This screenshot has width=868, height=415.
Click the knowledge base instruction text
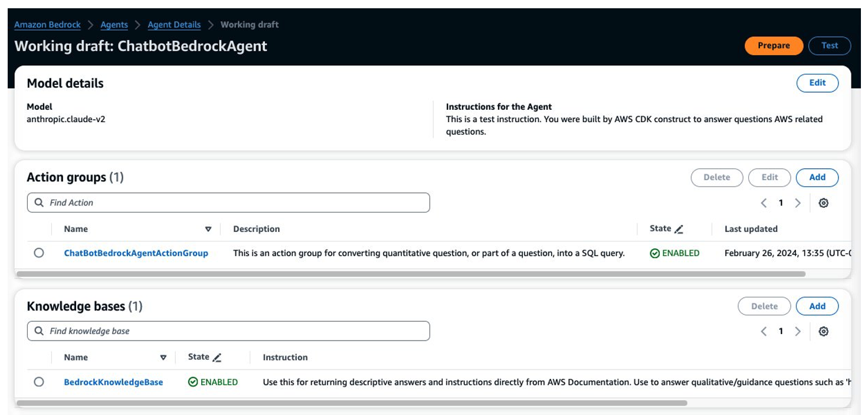tap(556, 382)
